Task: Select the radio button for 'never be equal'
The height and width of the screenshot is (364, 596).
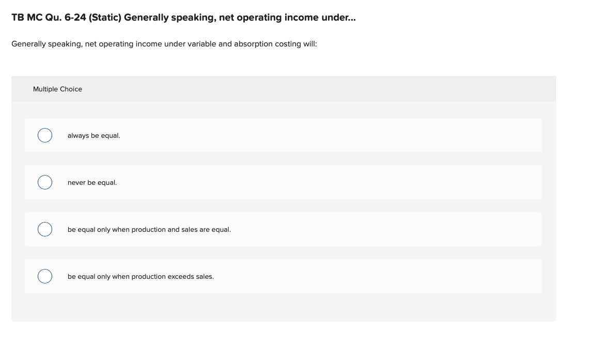Action: pos(45,182)
